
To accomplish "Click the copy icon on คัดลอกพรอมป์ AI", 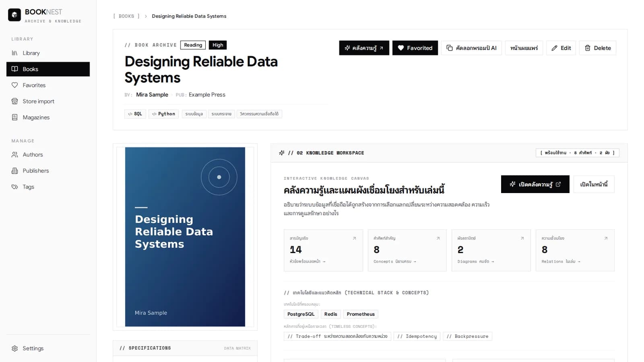I will coord(450,48).
